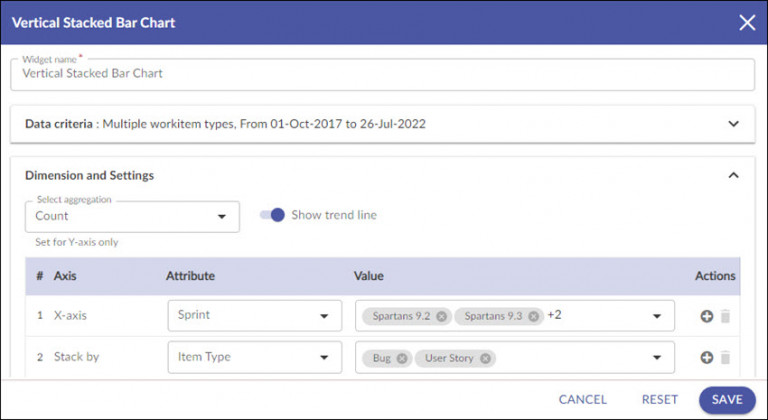Add a row after the Stack by row
Viewport: 768px width, 420px height.
[x=707, y=358]
